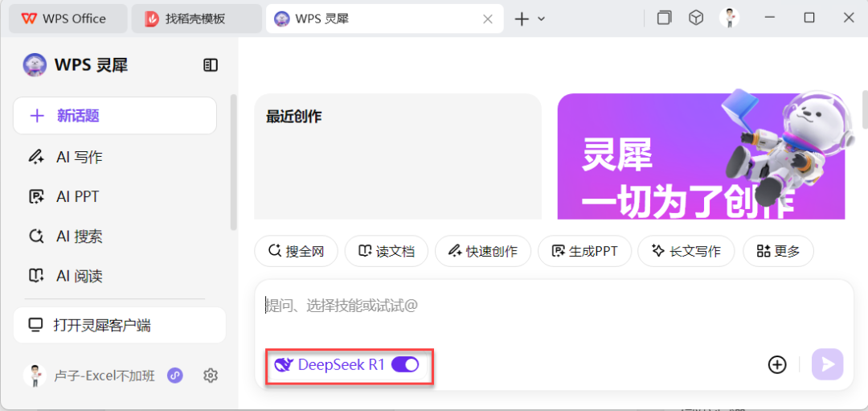
Task: Select the 长文写作 skill chip
Action: 686,251
